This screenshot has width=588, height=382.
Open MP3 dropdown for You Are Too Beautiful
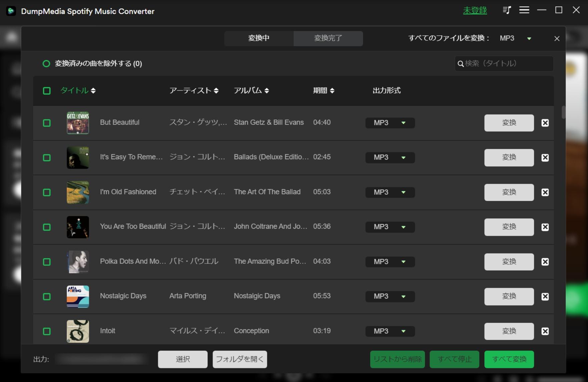(x=390, y=227)
